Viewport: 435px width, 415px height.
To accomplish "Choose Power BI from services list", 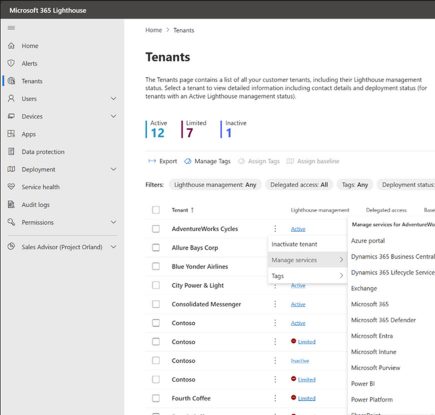I will (x=363, y=383).
